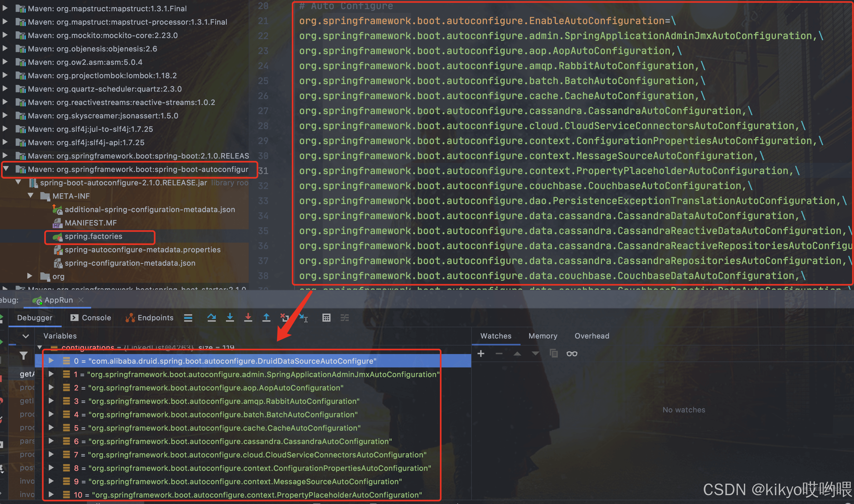Viewport: 854px width, 504px height.
Task: Click the filter funnel icon in frames
Action: click(x=23, y=356)
